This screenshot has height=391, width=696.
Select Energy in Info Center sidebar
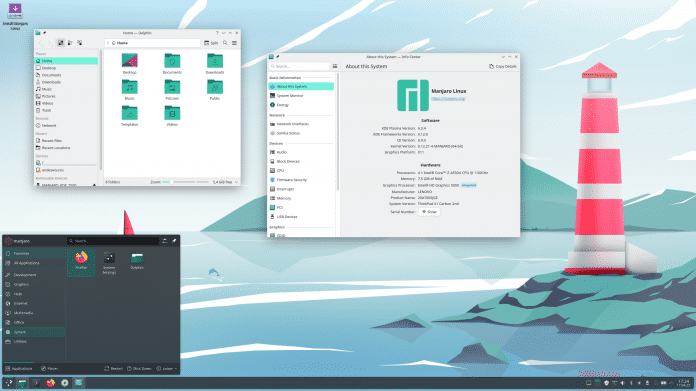coord(301,105)
